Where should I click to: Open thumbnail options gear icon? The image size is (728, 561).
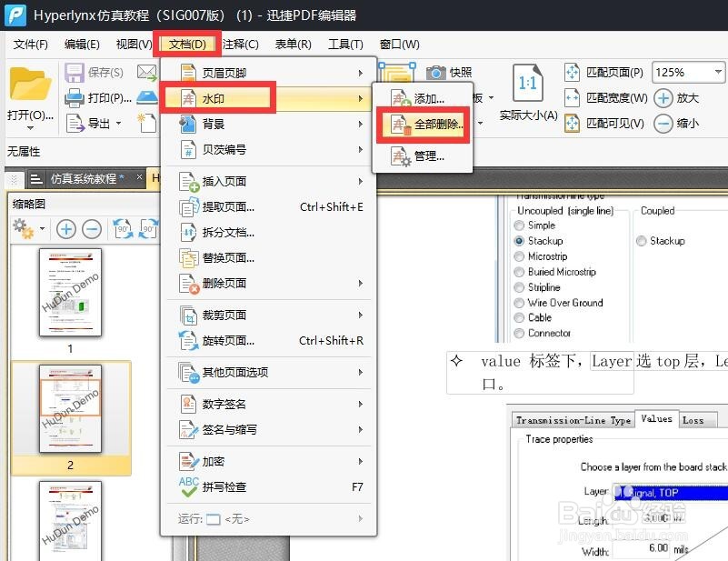pyautogui.click(x=24, y=229)
